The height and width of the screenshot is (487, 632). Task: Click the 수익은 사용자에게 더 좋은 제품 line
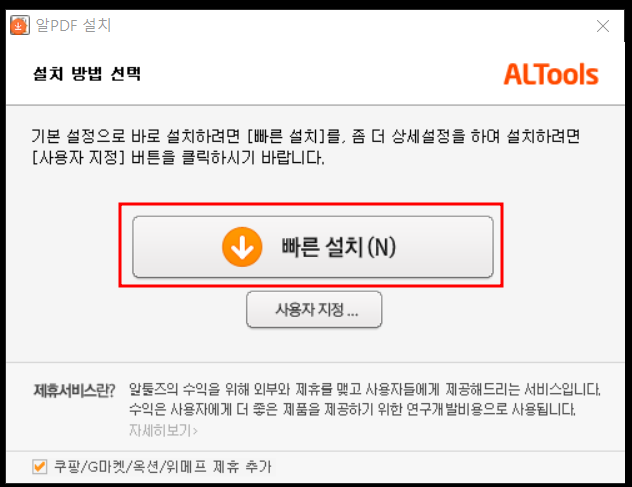[352, 410]
